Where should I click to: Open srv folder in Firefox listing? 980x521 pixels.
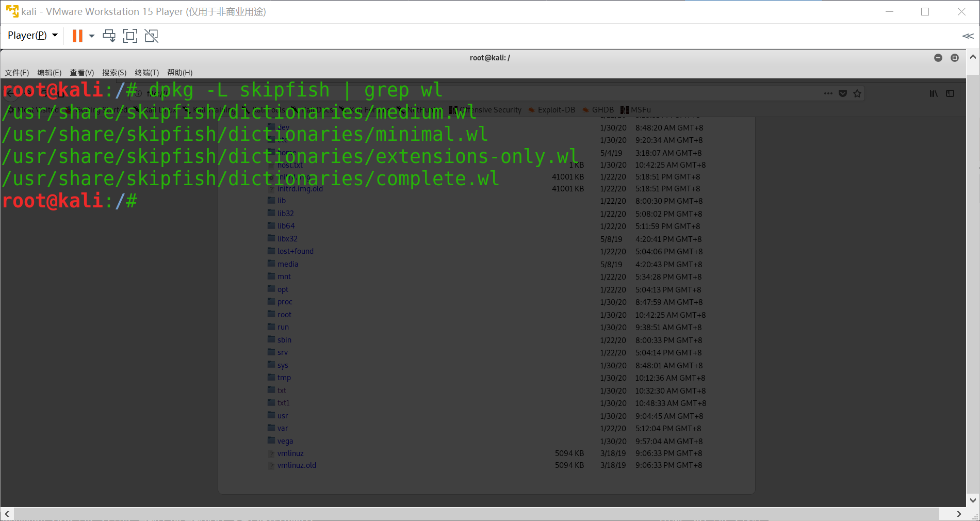point(283,352)
